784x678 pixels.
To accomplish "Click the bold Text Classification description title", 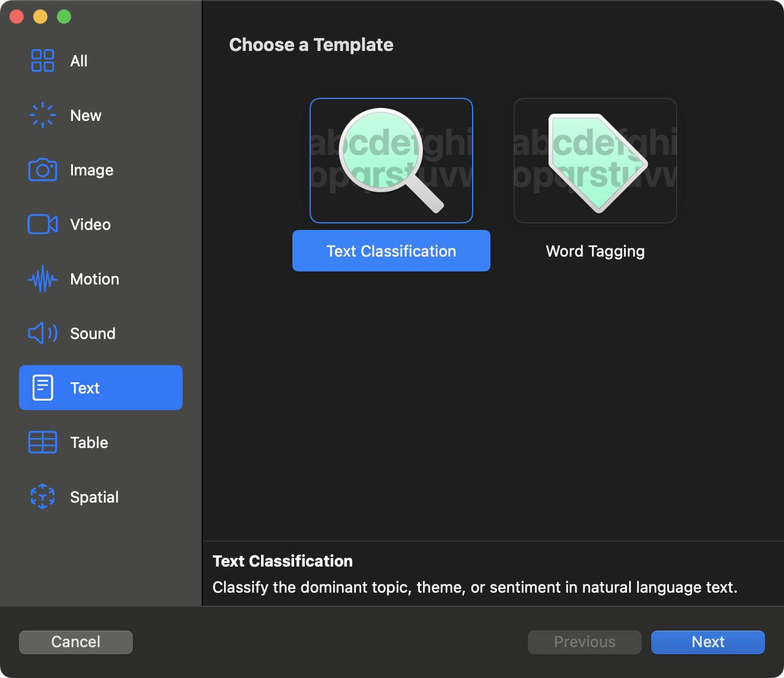I will pos(283,561).
